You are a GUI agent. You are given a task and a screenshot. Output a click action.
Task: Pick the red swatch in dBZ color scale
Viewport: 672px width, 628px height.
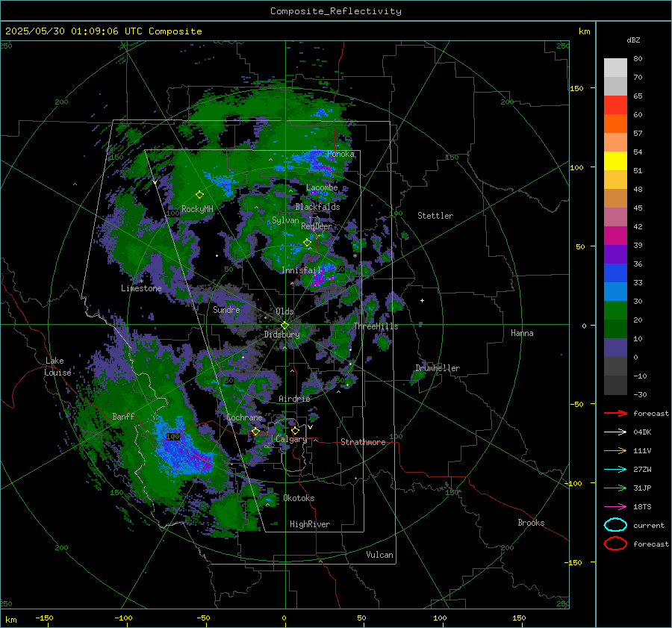click(x=615, y=105)
